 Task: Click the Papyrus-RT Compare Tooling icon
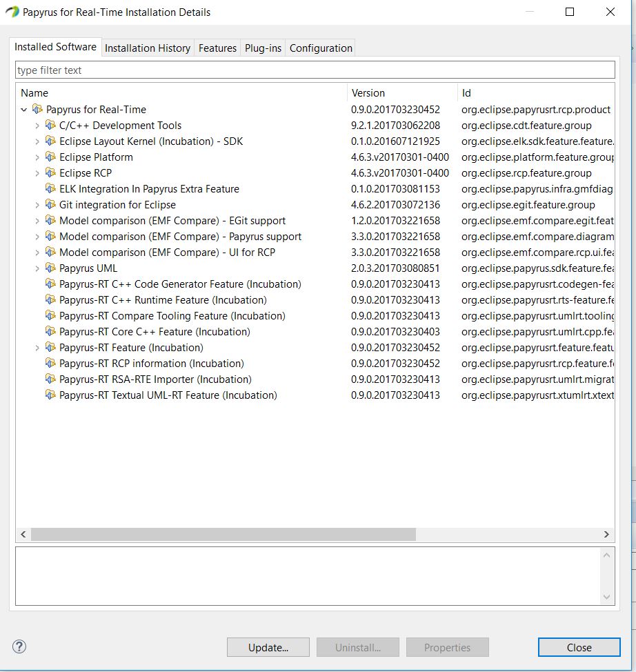(50, 315)
